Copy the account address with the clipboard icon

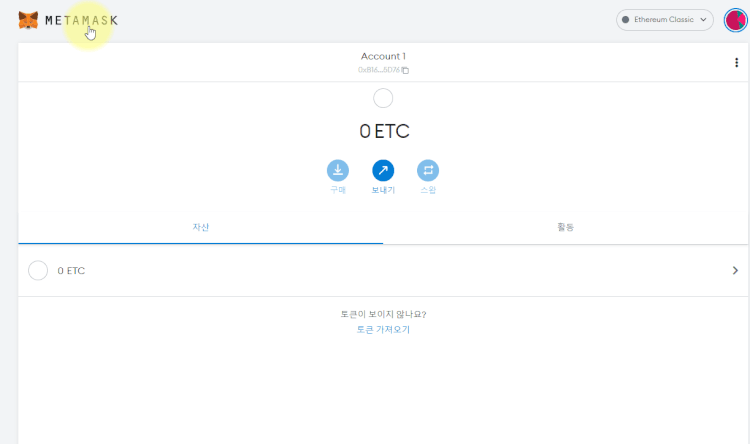click(x=405, y=70)
